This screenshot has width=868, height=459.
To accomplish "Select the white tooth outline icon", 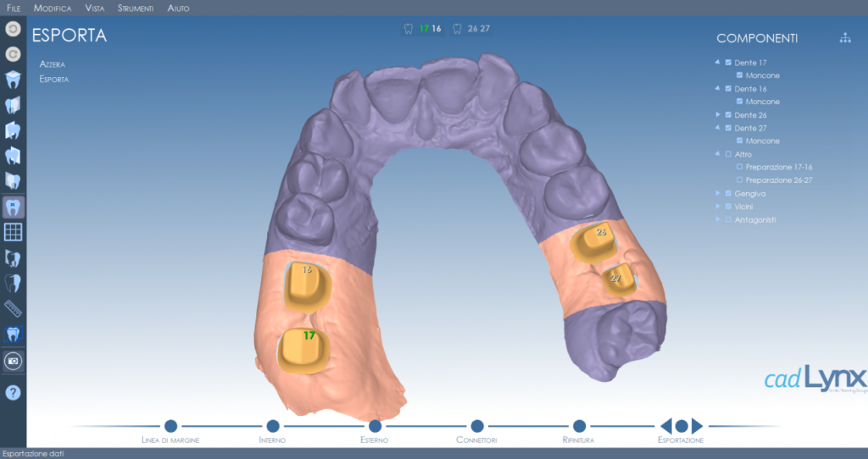I will tap(13, 284).
